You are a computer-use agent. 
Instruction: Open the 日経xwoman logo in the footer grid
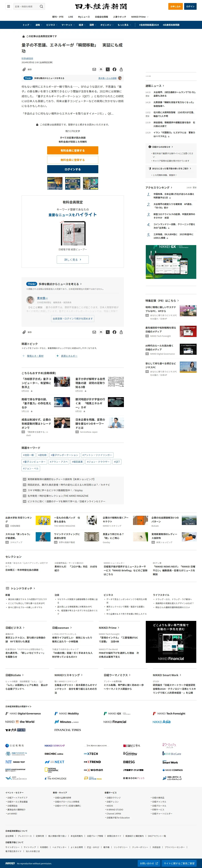94,770
